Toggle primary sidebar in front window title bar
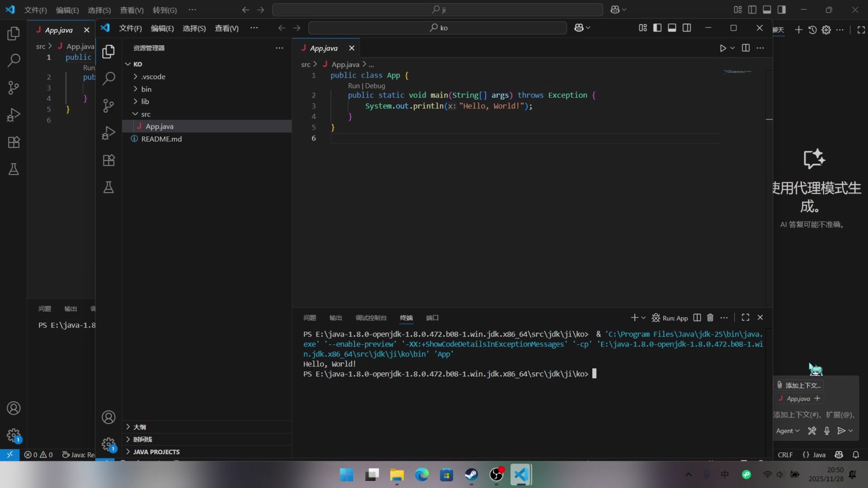The image size is (868, 488). tap(657, 28)
